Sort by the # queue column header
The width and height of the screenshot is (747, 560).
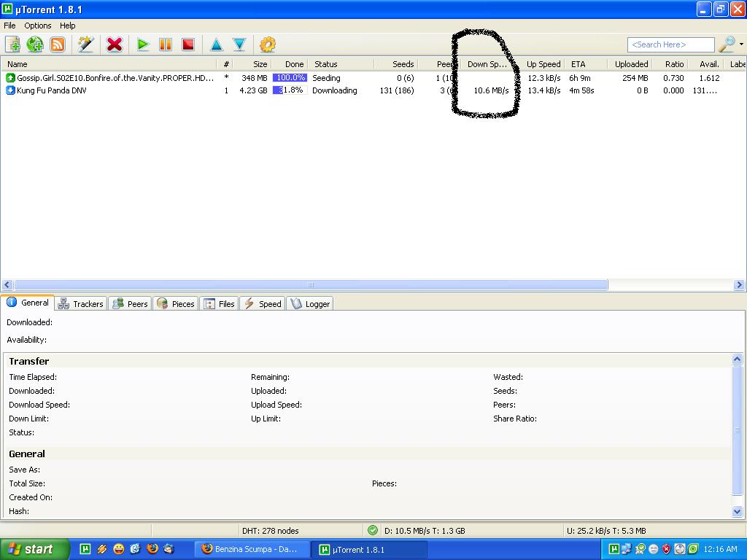pyautogui.click(x=226, y=64)
